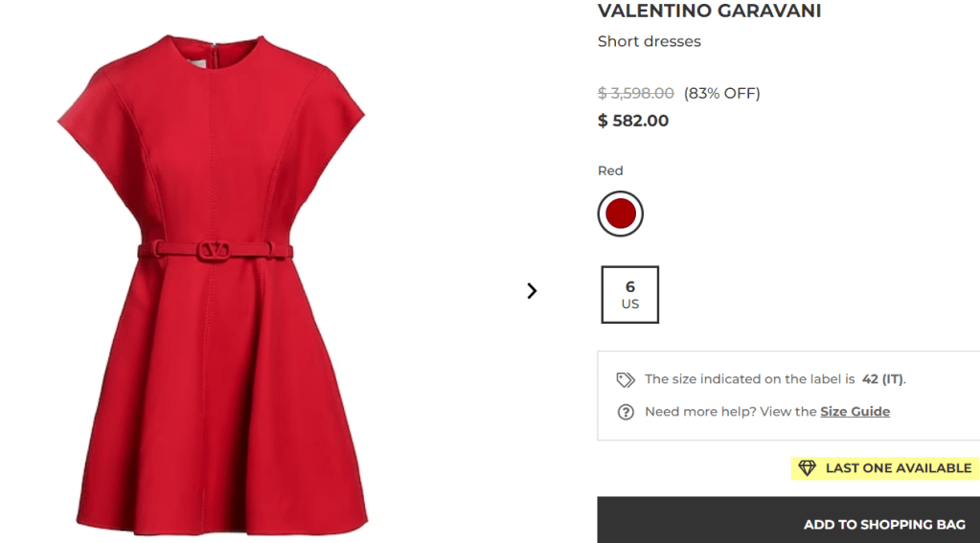Go to the Short dresses category
This screenshot has height=543, width=980.
click(x=650, y=41)
